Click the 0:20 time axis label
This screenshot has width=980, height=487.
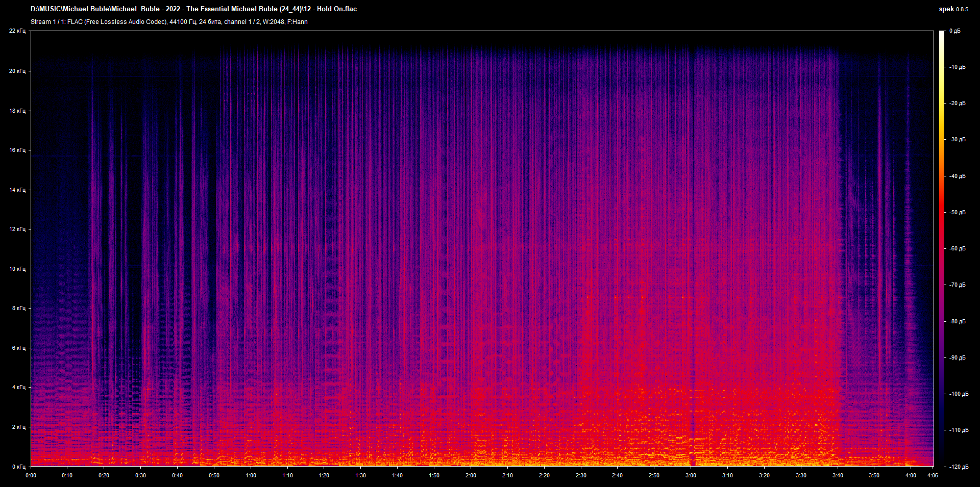click(104, 476)
